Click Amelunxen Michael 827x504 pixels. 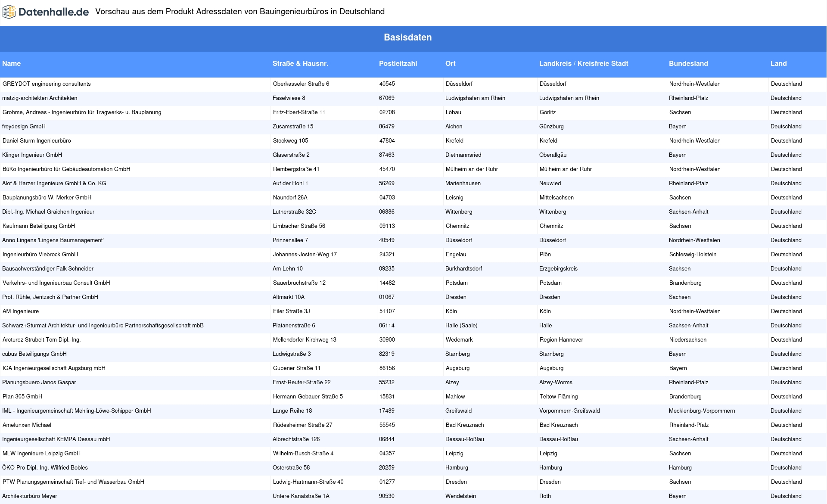pos(27,425)
